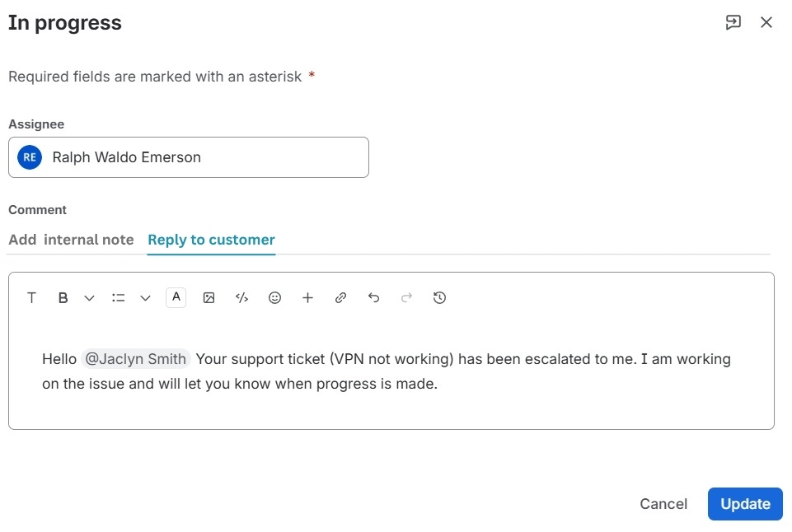Open the insert plus menu

point(307,298)
